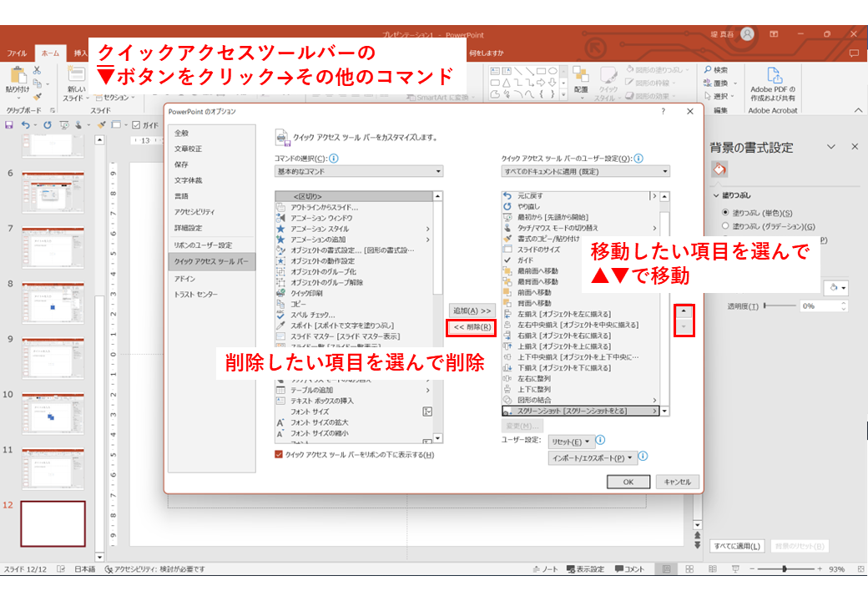Click the << 削除(R) button
The height and width of the screenshot is (601, 868).
pyautogui.click(x=472, y=327)
